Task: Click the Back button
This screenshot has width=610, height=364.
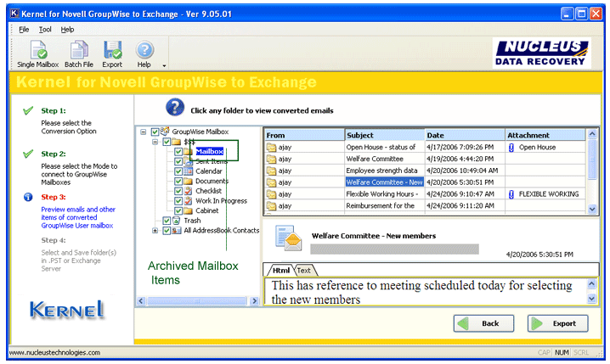Action: (483, 323)
